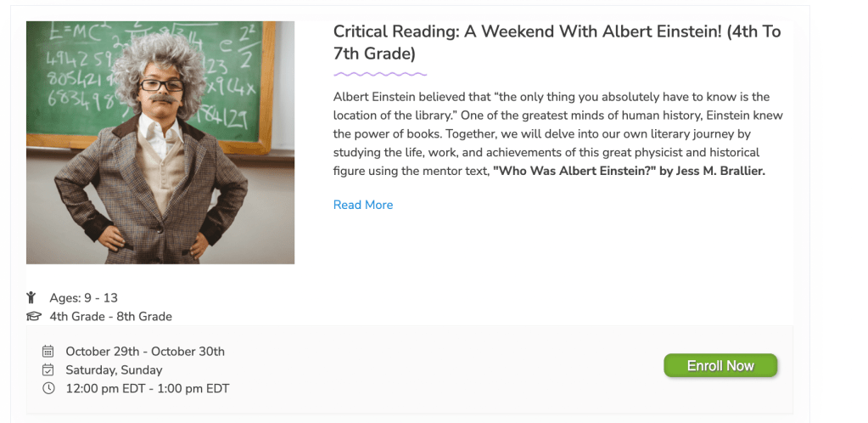Image resolution: width=868 pixels, height=423 pixels.
Task: Select the "4th Grade - 8th Grade" label
Action: click(110, 317)
